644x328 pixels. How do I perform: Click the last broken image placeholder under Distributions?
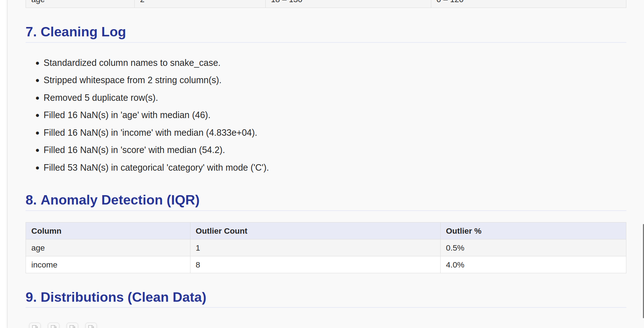tap(91, 325)
